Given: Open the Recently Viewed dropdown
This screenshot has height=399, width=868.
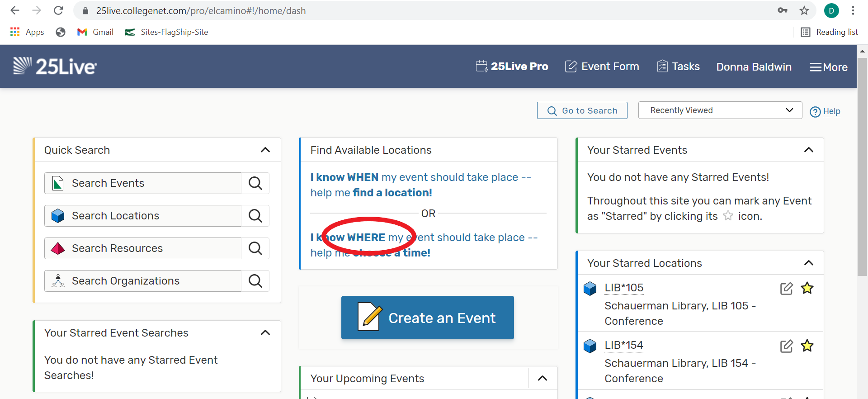Looking at the screenshot, I should click(720, 110).
